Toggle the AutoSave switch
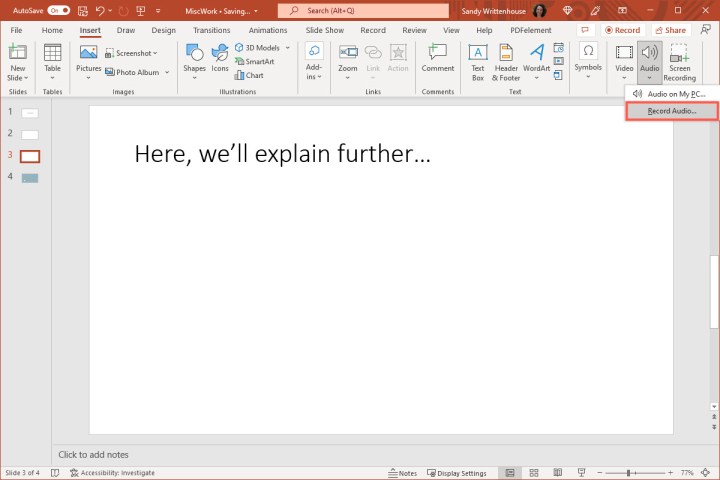The image size is (720, 480). point(59,10)
